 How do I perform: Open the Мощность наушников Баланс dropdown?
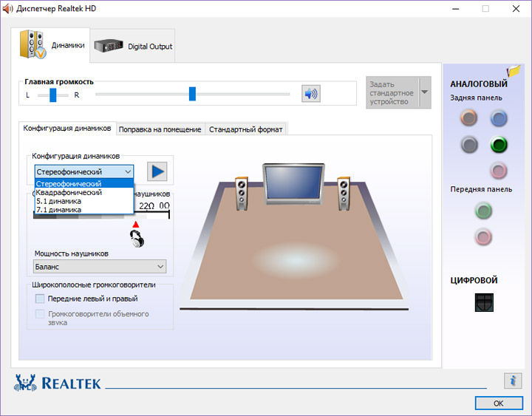(100, 267)
